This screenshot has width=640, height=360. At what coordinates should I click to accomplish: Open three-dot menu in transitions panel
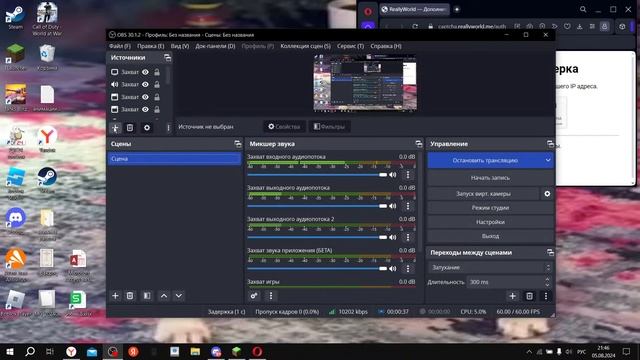[546, 296]
